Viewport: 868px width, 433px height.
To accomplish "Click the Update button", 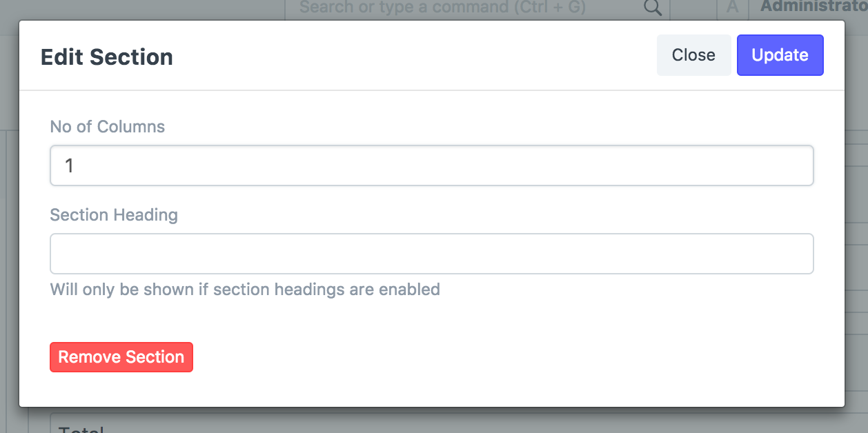I will [780, 55].
